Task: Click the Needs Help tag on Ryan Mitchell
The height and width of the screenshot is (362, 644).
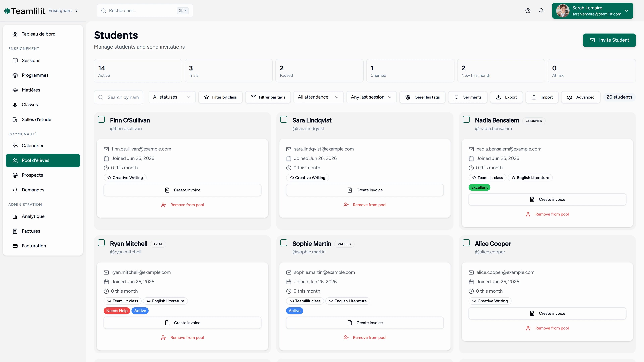Action: coord(117,311)
